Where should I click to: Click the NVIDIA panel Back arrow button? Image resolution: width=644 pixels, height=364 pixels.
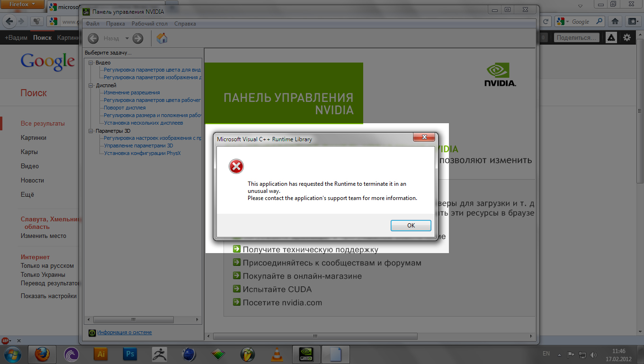tap(93, 38)
